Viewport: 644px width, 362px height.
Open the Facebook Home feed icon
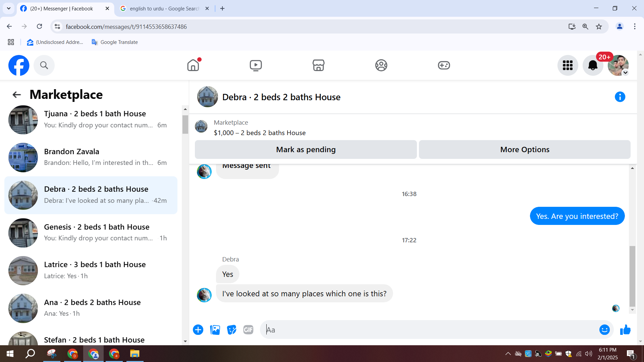point(193,65)
